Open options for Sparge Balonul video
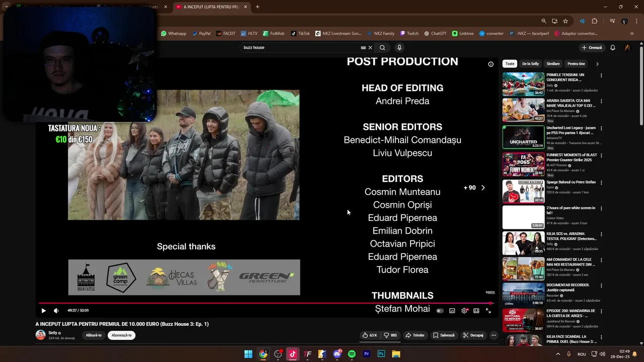 point(601,183)
